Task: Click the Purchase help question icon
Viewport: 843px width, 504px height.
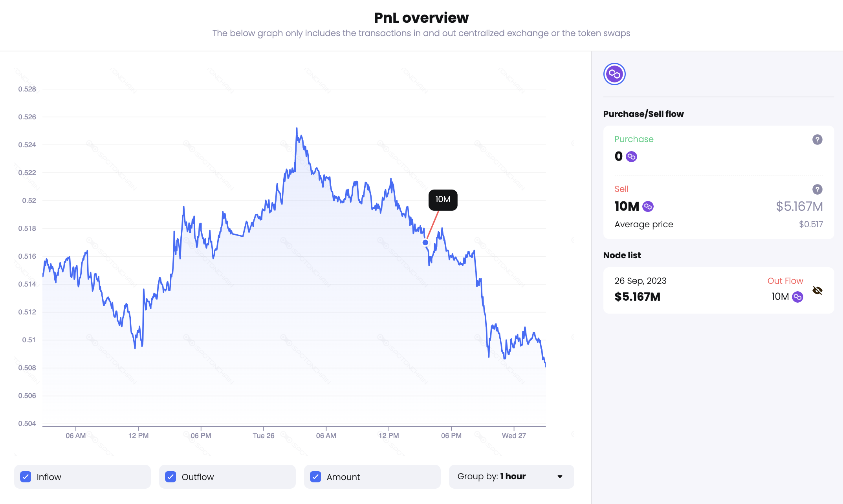Action: (817, 139)
